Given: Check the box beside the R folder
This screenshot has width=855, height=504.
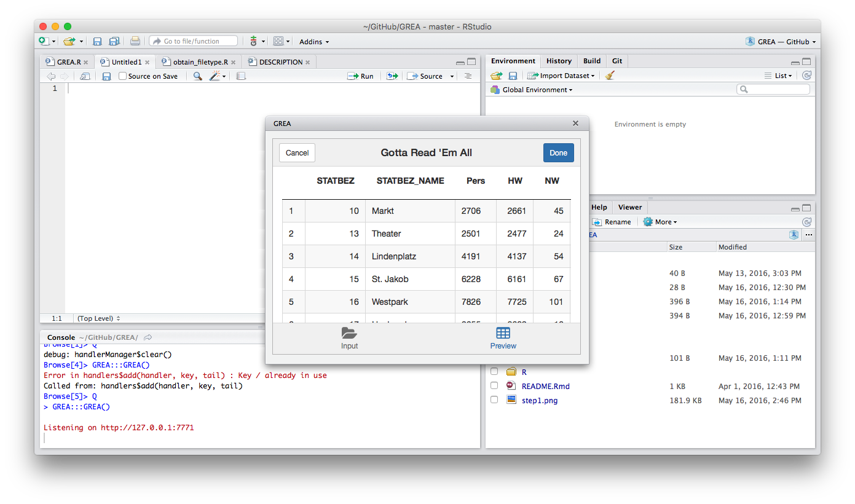Looking at the screenshot, I should [x=494, y=372].
